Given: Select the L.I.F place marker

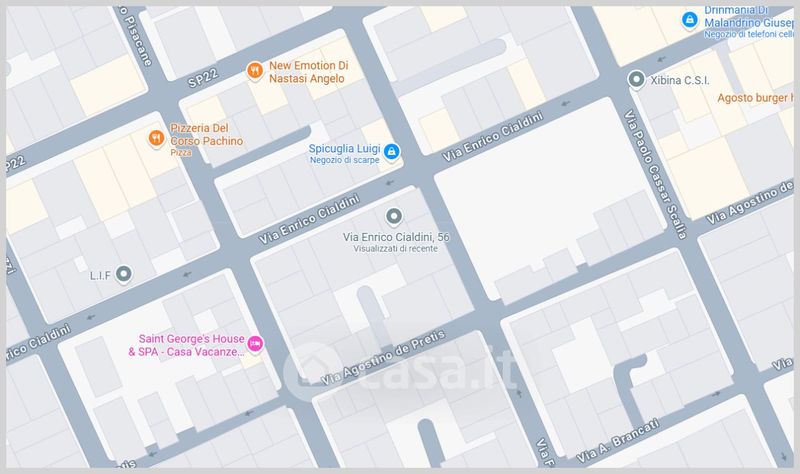Looking at the screenshot, I should [123, 274].
